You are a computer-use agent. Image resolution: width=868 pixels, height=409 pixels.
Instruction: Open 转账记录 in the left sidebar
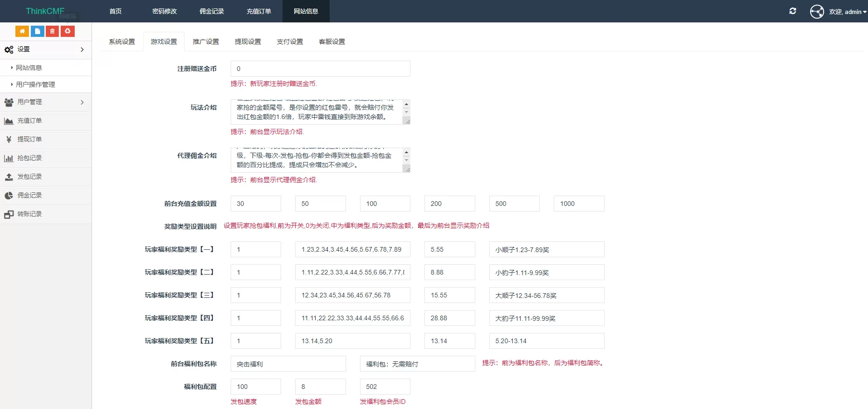click(x=29, y=214)
